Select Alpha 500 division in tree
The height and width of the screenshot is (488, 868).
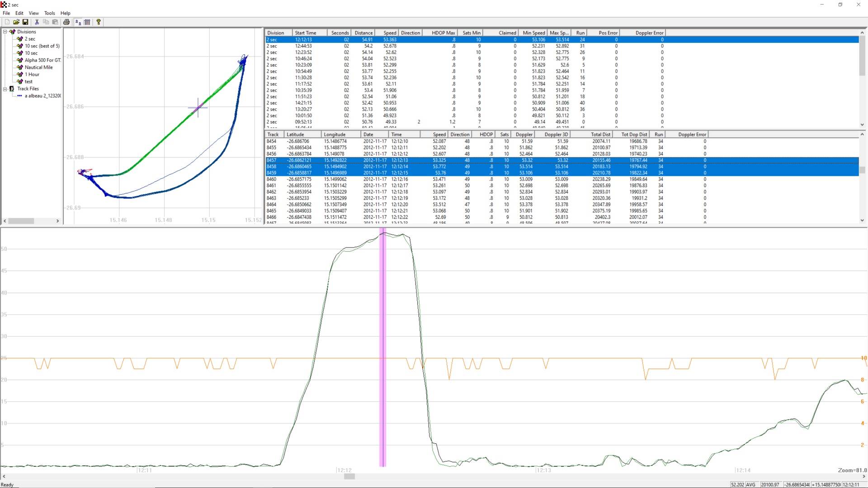[42, 60]
